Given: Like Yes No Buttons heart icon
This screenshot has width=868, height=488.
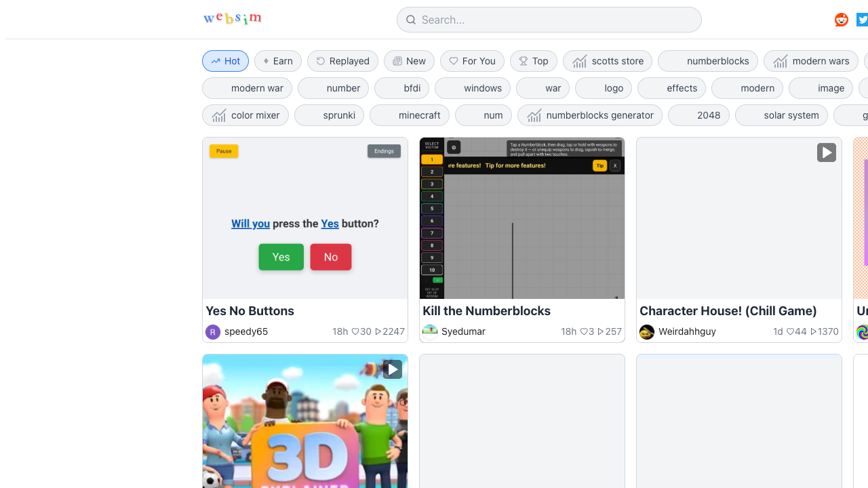Looking at the screenshot, I should point(355,331).
